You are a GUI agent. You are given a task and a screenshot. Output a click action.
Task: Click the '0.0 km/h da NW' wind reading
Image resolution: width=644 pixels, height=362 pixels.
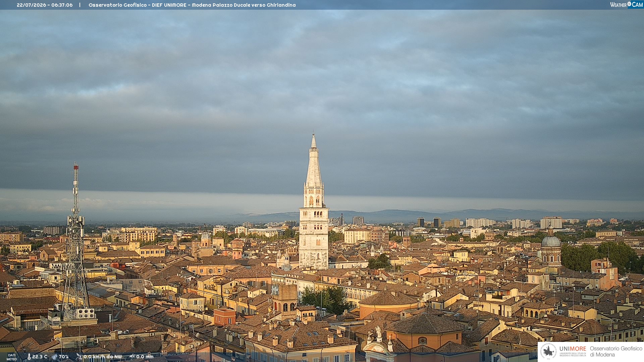coord(103,357)
